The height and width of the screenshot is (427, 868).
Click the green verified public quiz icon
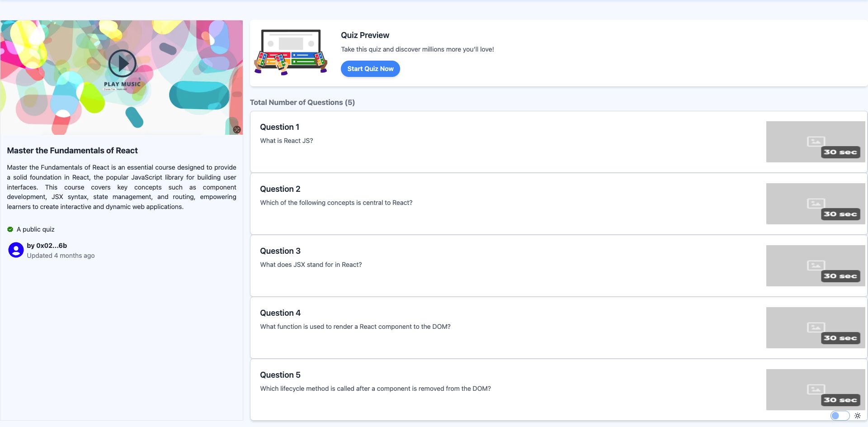pos(10,229)
